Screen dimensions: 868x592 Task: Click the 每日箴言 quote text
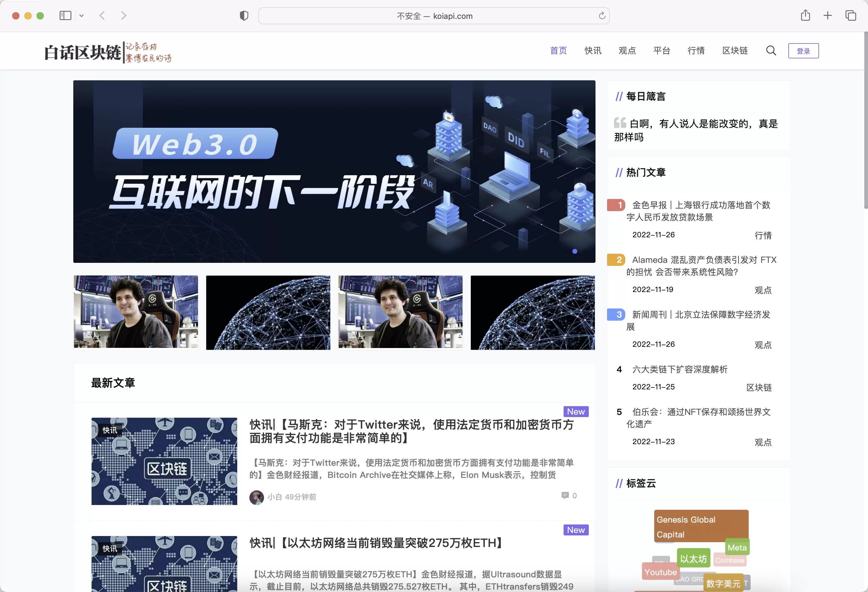click(696, 130)
